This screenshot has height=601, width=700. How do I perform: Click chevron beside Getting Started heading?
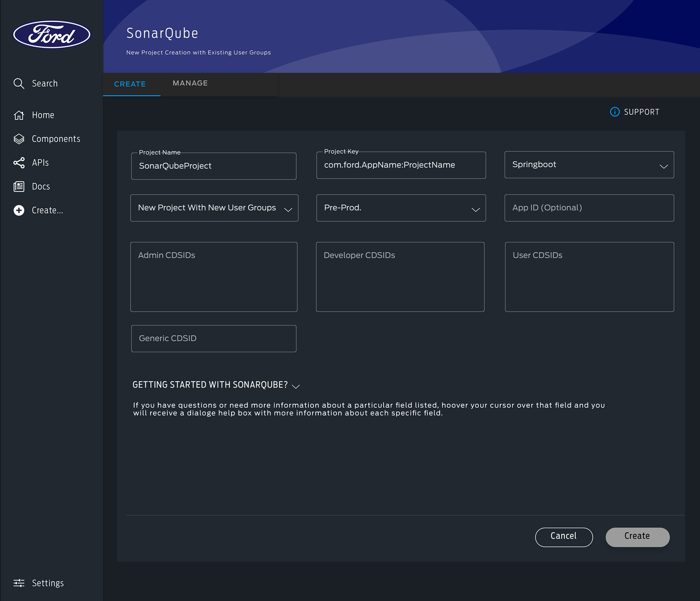pos(296,386)
